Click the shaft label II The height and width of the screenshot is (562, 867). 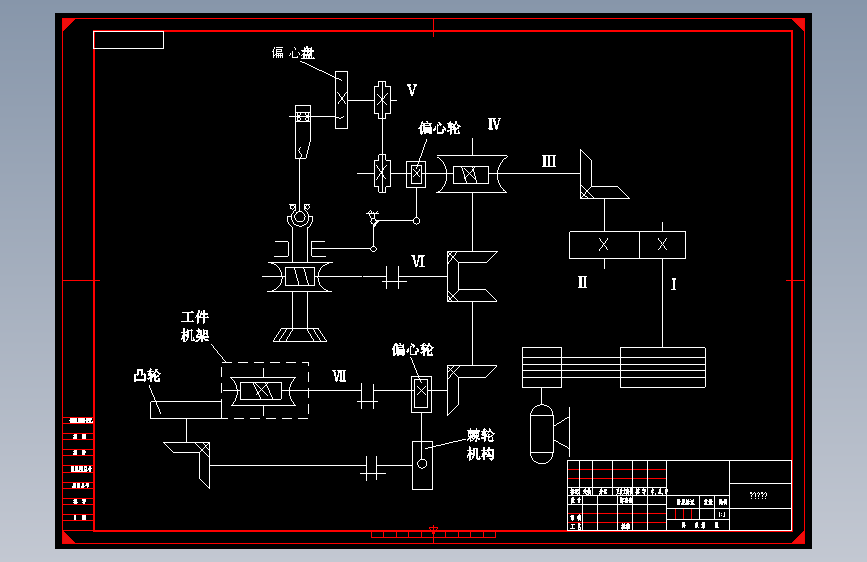click(x=582, y=282)
